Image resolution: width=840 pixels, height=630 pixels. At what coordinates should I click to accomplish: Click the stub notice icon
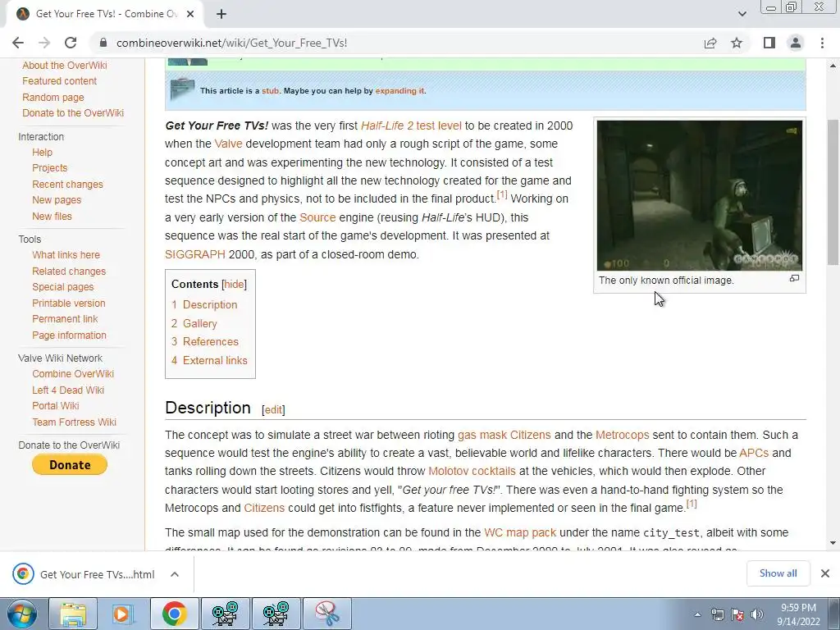(182, 89)
